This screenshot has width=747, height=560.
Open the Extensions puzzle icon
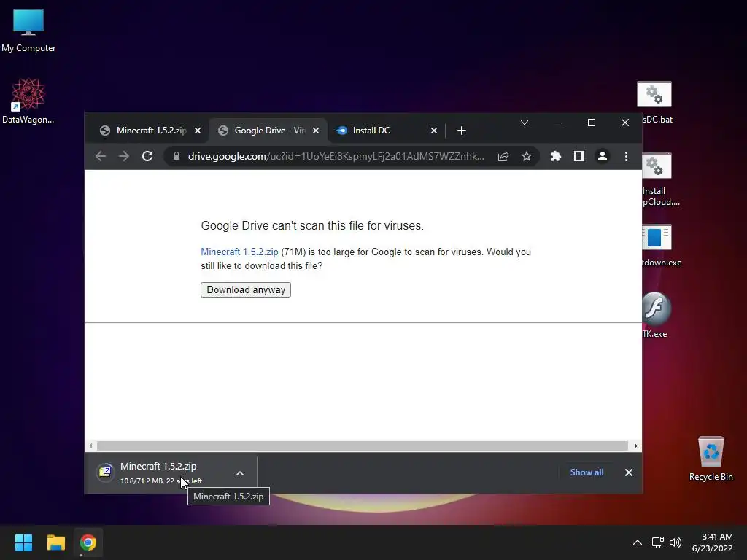pyautogui.click(x=555, y=156)
